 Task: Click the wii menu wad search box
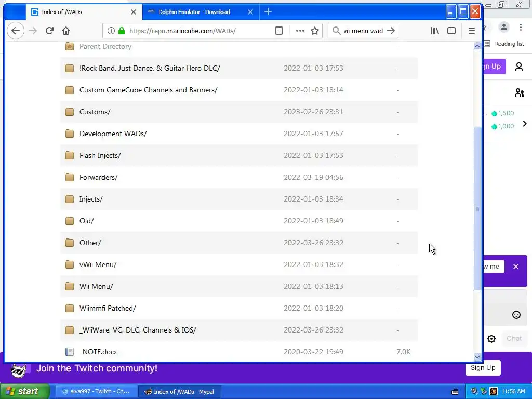coord(364,31)
